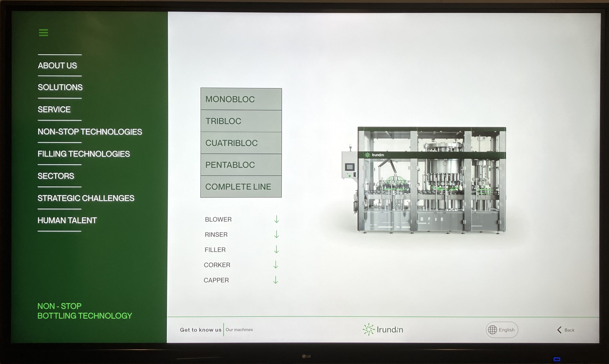Screen dimensions: 609x364
Task: Navigate to Filling Technologies
Action: [84, 154]
